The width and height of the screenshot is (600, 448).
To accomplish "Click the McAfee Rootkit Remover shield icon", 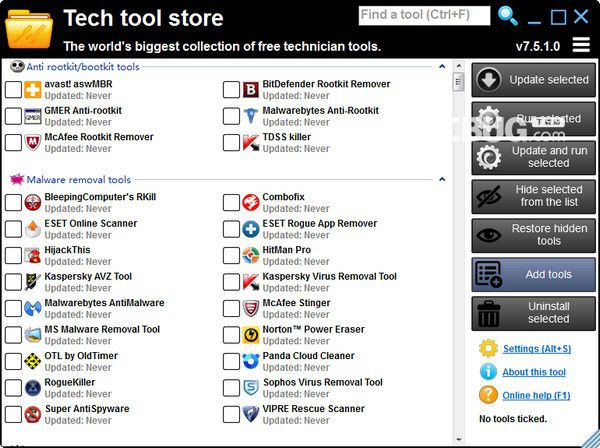I will tap(33, 143).
